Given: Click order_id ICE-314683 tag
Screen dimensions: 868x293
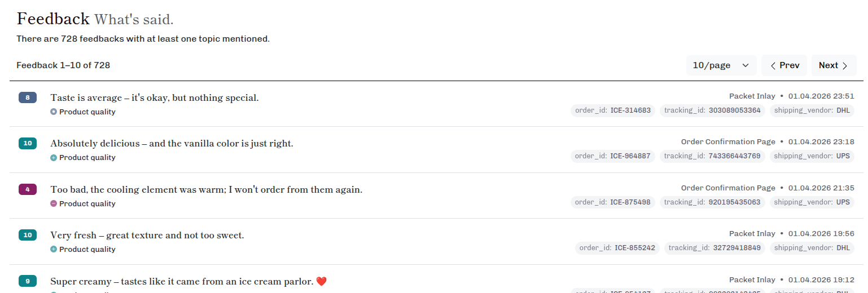Looking at the screenshot, I should click(x=612, y=110).
